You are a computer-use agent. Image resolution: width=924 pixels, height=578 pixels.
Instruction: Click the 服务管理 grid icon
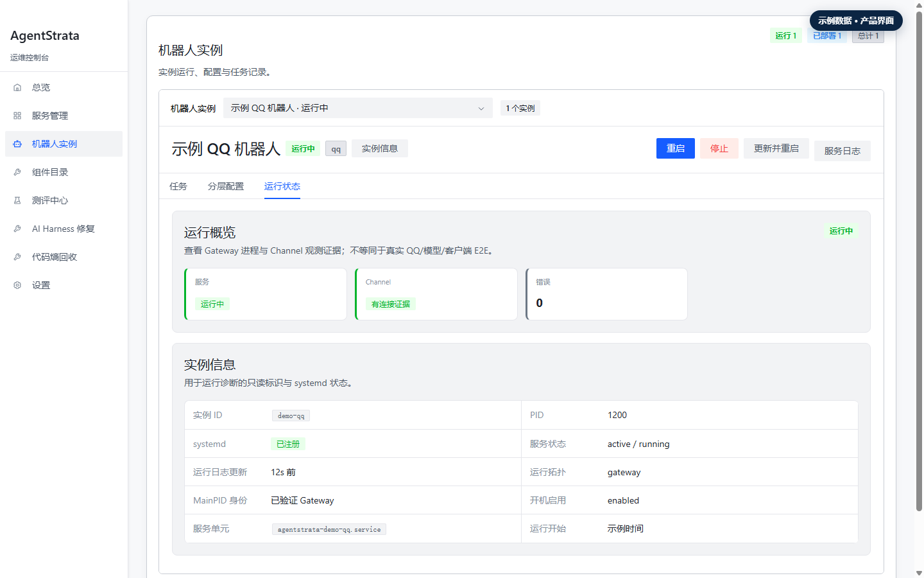(17, 116)
